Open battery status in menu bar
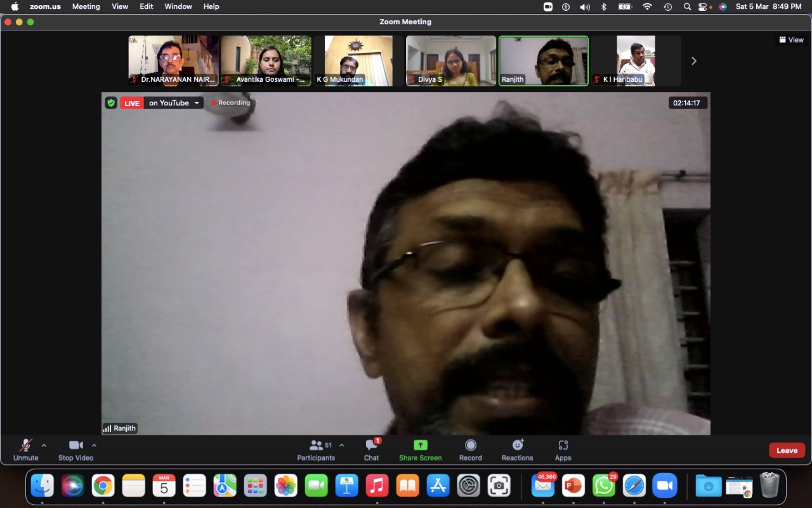Screen dimensions: 812x508 [625, 6]
